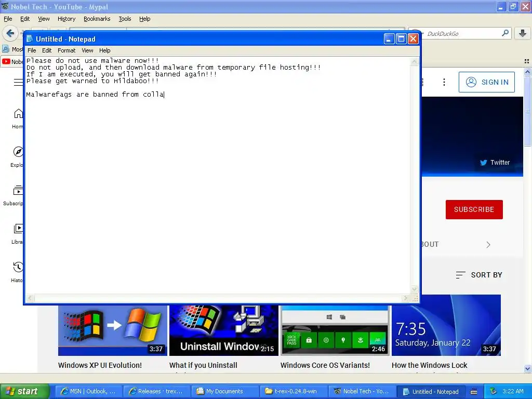The image size is (532, 399).
Task: Click the Untitled - Notepad taskbar button
Action: [x=430, y=391]
